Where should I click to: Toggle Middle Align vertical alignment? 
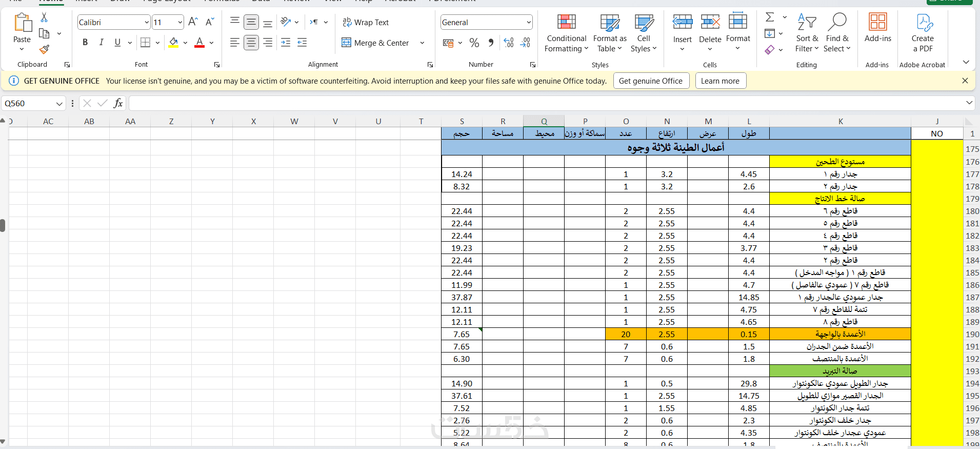251,22
